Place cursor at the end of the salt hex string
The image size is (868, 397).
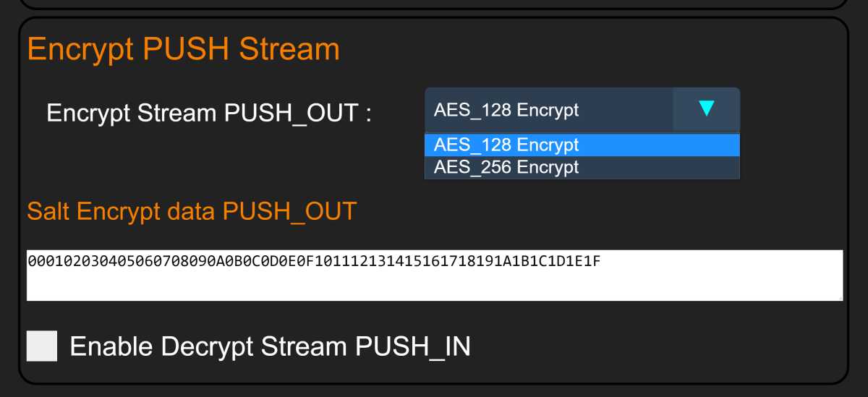coord(601,260)
